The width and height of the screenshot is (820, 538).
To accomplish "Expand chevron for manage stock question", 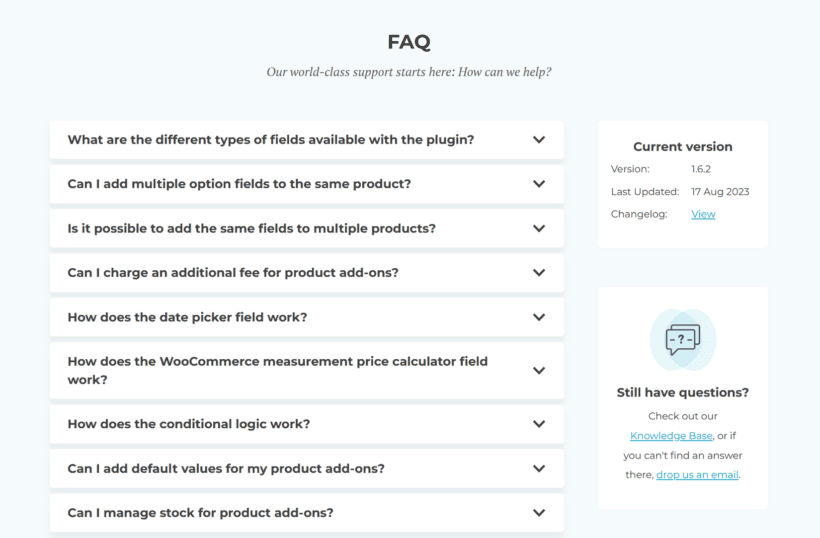I will pos(539,512).
